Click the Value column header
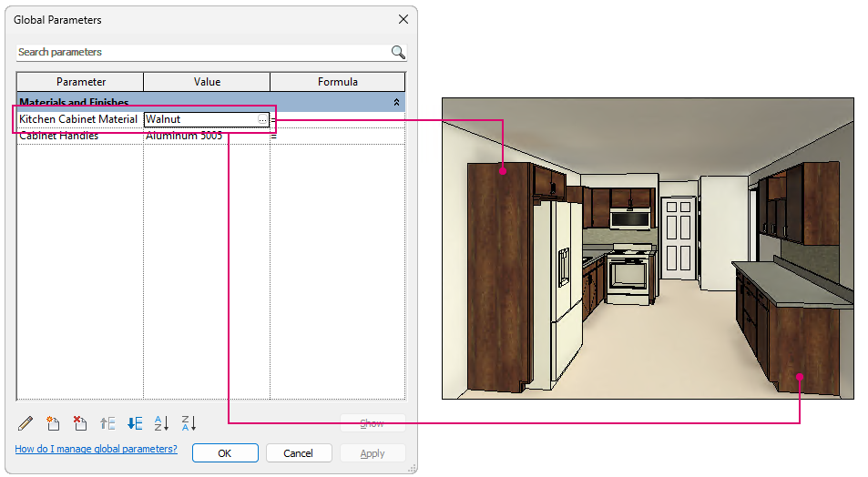Screen dimensions: 868x477 207,82
